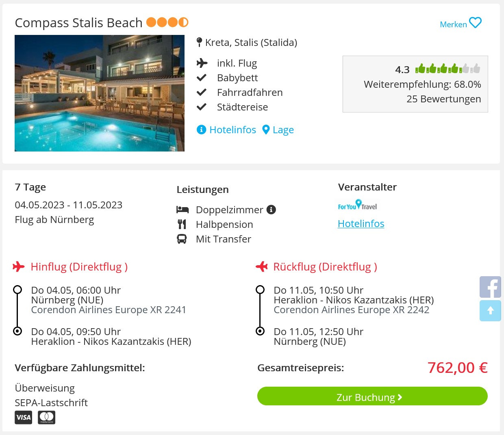Share via the Facebook icon

[490, 287]
